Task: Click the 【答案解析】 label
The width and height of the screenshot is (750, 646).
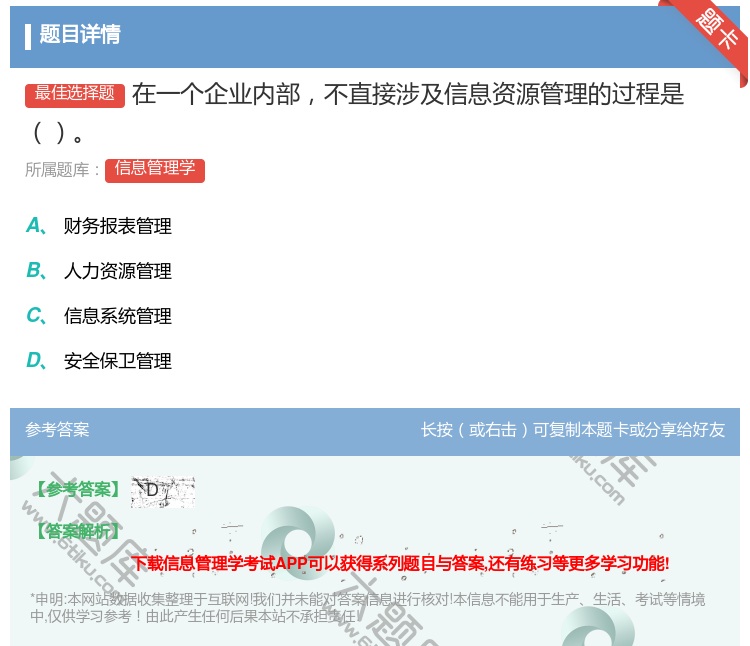Action: [78, 531]
